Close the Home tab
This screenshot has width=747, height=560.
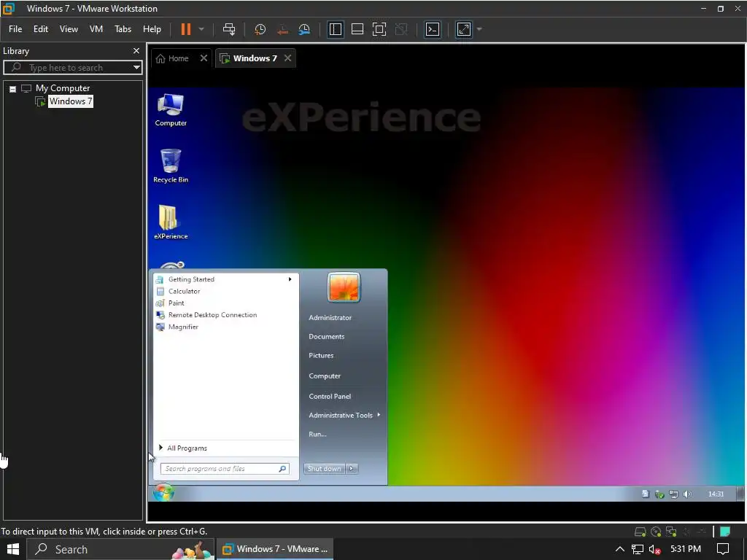pos(204,58)
